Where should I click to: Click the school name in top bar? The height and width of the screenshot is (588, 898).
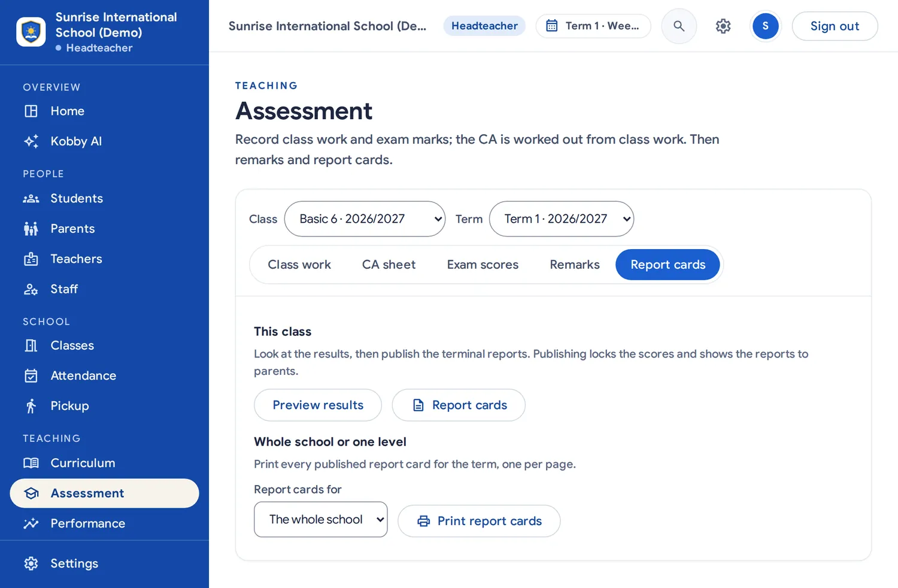327,26
